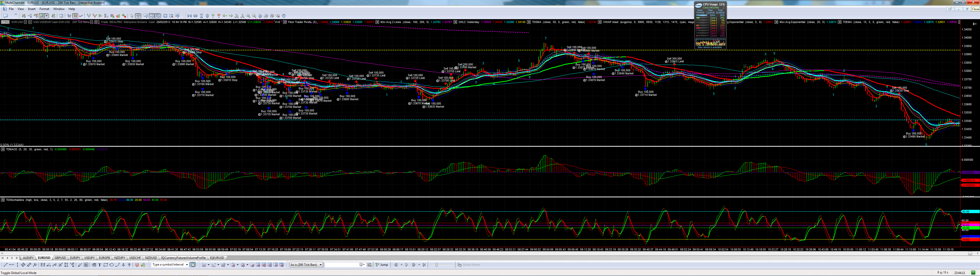
Task: Toggle the TDMACD subchart checkbox
Action: [3, 149]
